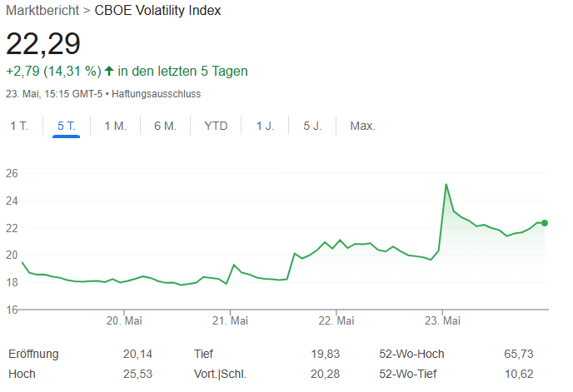
Task: Click the Eröffnung value 20,14
Action: [x=137, y=354]
